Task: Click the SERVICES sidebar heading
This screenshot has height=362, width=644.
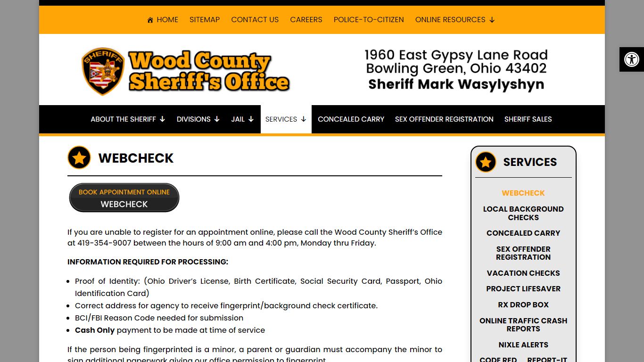Action: pos(530,162)
